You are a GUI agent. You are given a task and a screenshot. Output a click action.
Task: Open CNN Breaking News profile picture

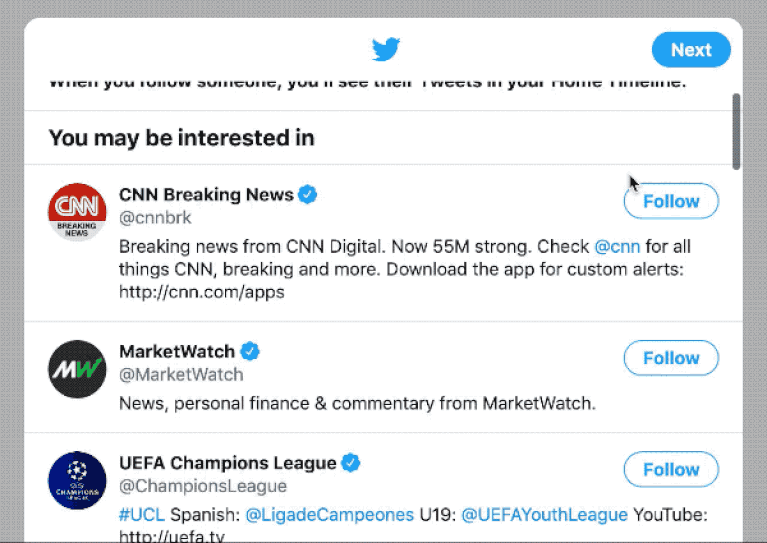(77, 212)
